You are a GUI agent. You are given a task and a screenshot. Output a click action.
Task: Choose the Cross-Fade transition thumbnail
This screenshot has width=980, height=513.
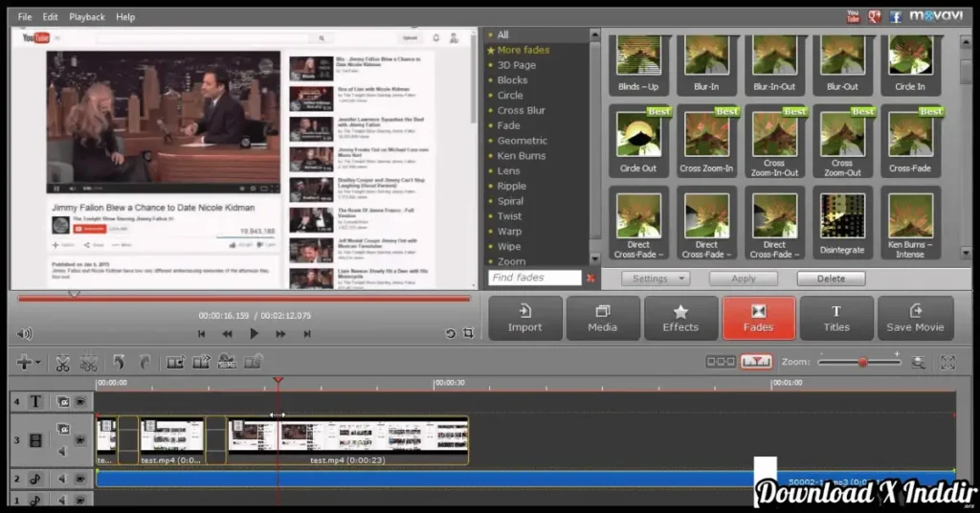click(910, 142)
